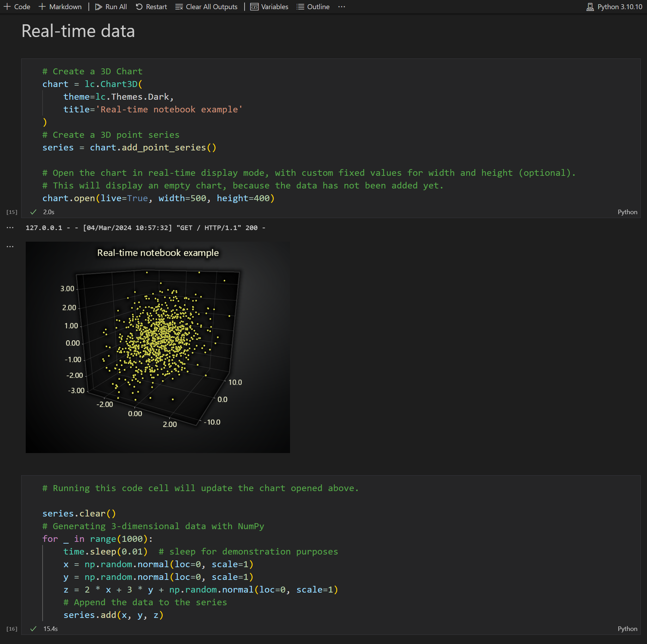
Task: Select the Python 3.10.10 kernel picker
Action: (x=614, y=7)
